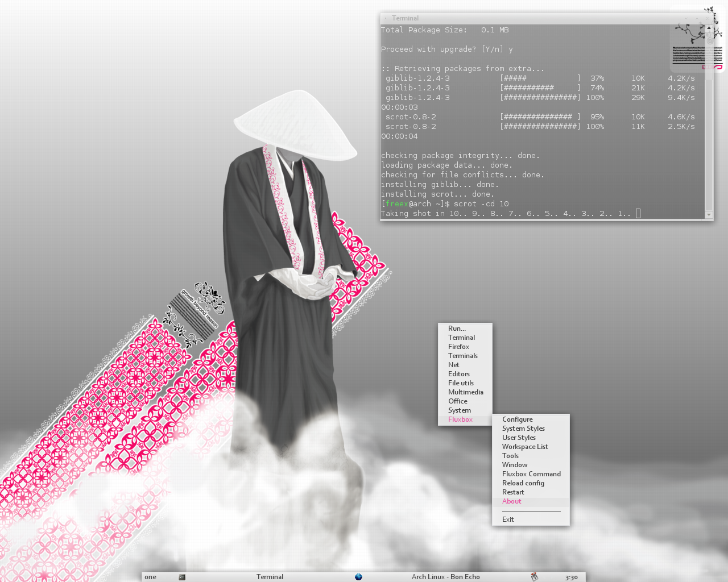Click 'Retrieving packages from extra...' line
Screen dimensions: 728x582
tap(463, 69)
